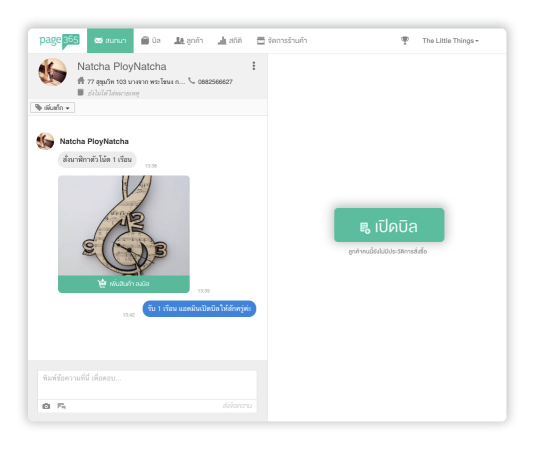The image size is (539, 450).
Task: Click Natcha PloyNatcha name in chat
Action: 94,141
